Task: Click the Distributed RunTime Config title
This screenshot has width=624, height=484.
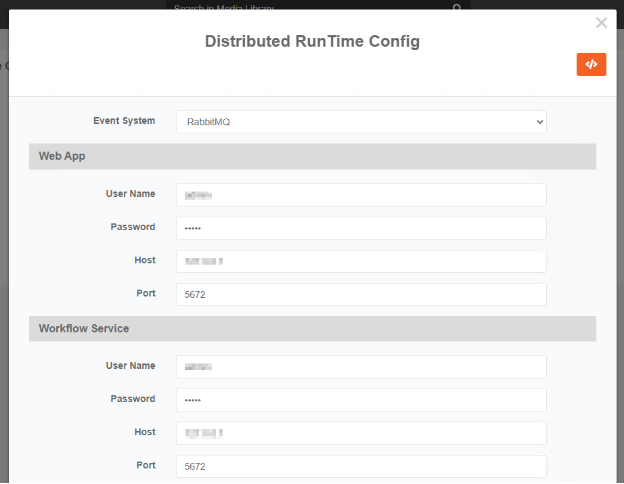Action: (x=312, y=41)
